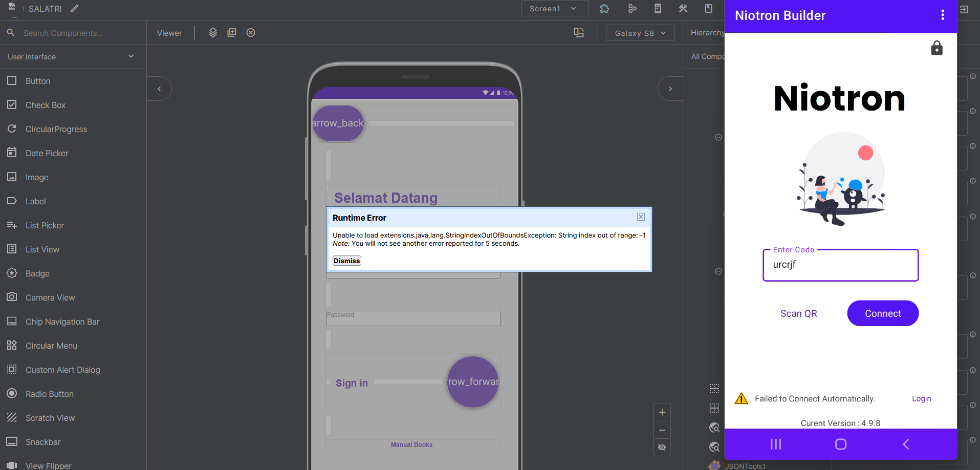Collapse the upper hierarchy tree node
Viewport: 980px width, 470px height.
(718, 137)
